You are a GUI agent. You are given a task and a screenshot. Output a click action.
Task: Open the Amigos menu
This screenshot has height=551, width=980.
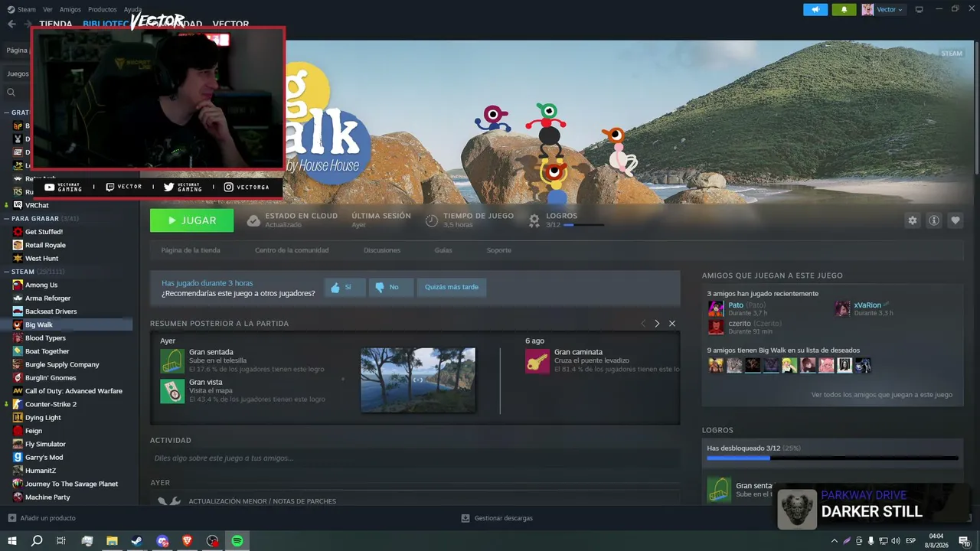coord(70,9)
